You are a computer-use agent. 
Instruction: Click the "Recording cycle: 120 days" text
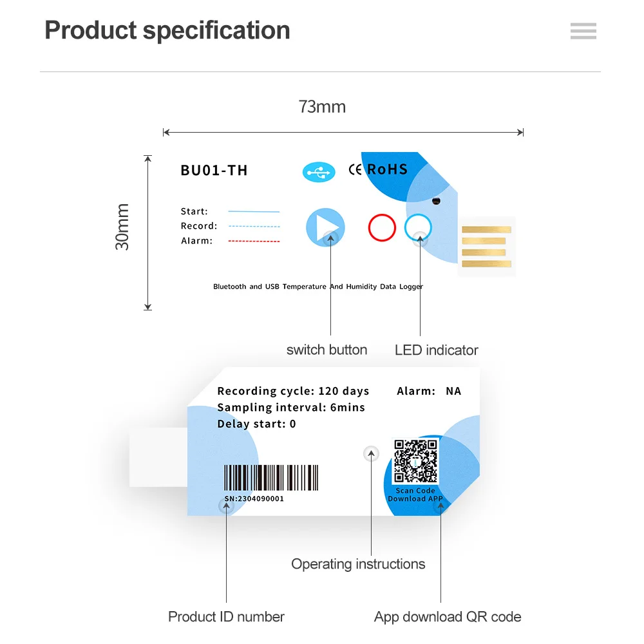[293, 391]
